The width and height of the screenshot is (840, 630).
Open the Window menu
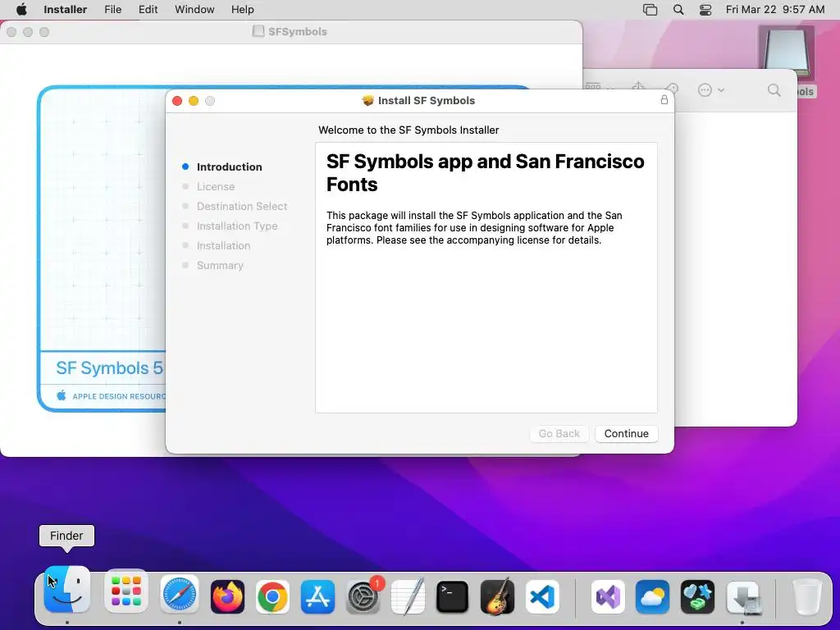pos(194,9)
